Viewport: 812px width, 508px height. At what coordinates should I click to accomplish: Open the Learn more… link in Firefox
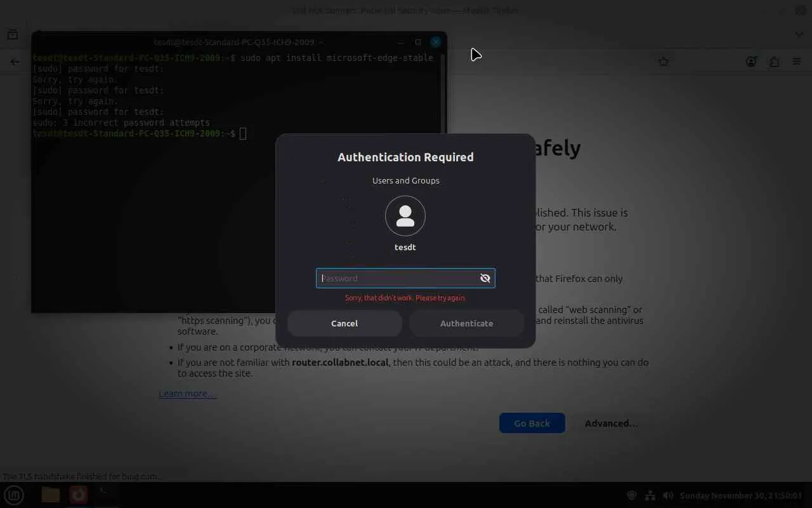pos(187,394)
